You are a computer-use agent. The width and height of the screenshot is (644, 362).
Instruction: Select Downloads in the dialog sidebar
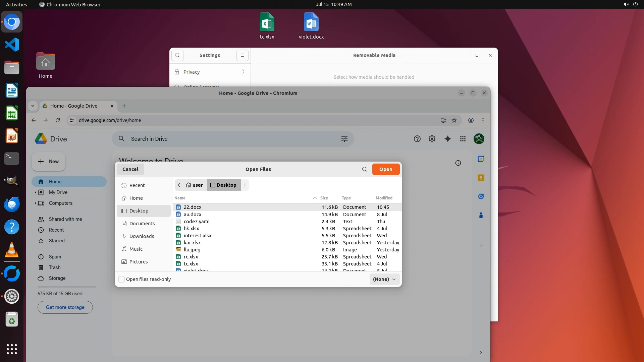click(x=142, y=236)
